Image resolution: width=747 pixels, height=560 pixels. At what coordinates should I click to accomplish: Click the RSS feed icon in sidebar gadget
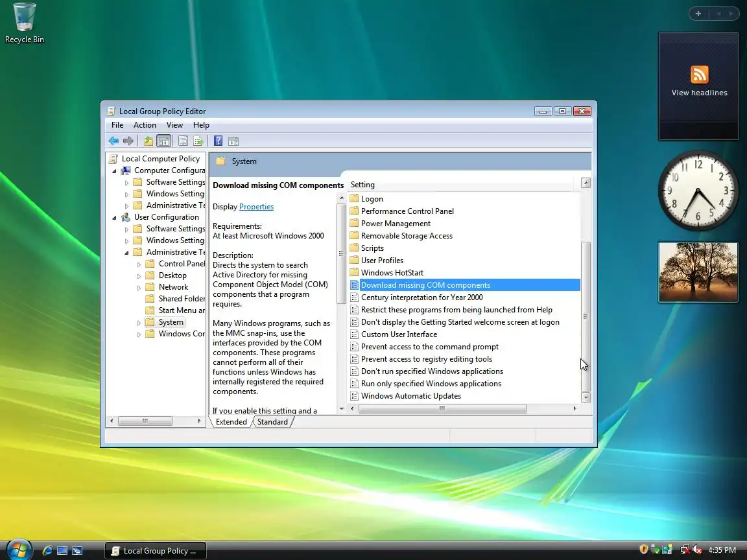(x=699, y=75)
